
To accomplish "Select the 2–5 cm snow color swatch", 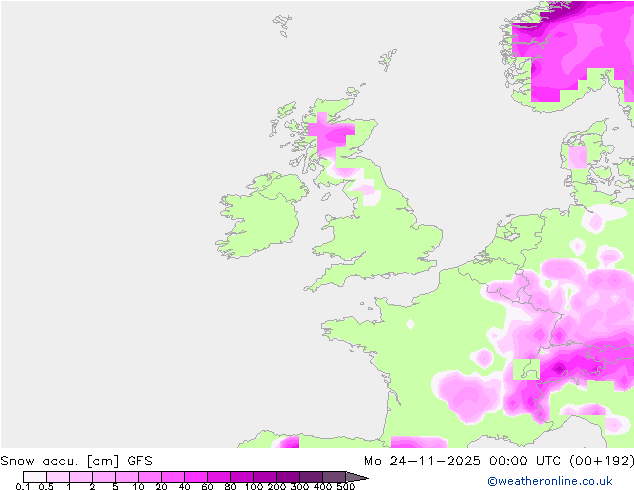I will click(x=104, y=477).
